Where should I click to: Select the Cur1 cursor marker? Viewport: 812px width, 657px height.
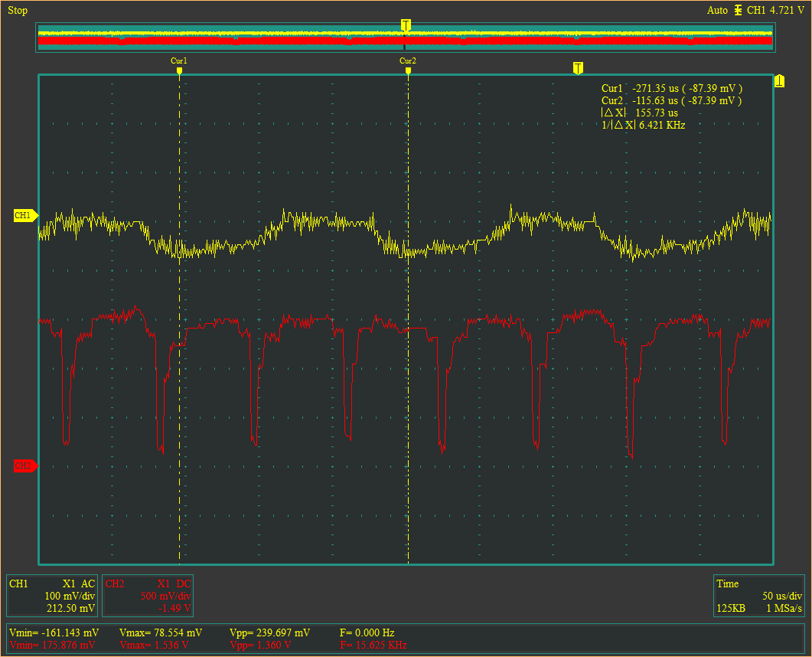pyautogui.click(x=179, y=70)
